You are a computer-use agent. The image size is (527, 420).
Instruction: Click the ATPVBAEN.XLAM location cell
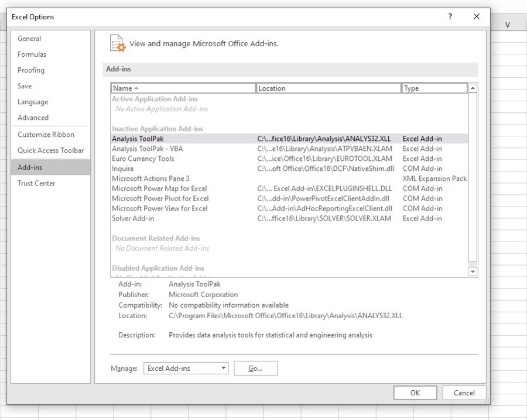[x=324, y=149]
